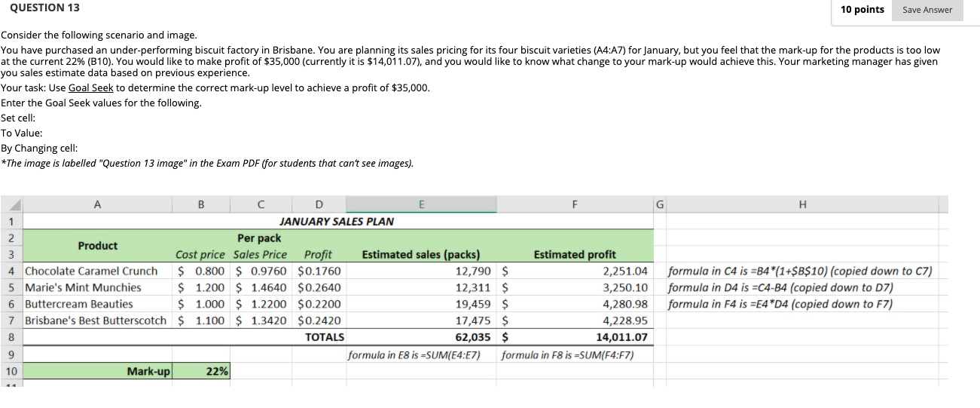This screenshot has width=980, height=408.
Task: Click "Marie's Mint Munchies" cell
Action: (97, 288)
